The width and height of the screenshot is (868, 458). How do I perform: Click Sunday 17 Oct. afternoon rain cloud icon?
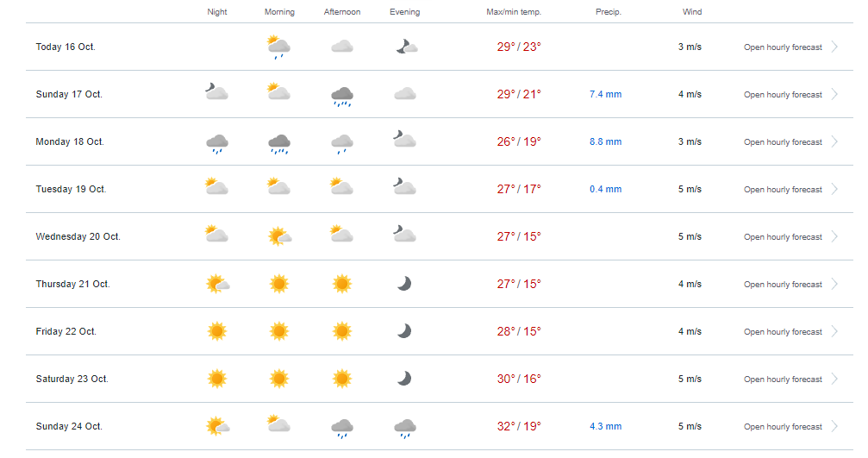(x=342, y=97)
